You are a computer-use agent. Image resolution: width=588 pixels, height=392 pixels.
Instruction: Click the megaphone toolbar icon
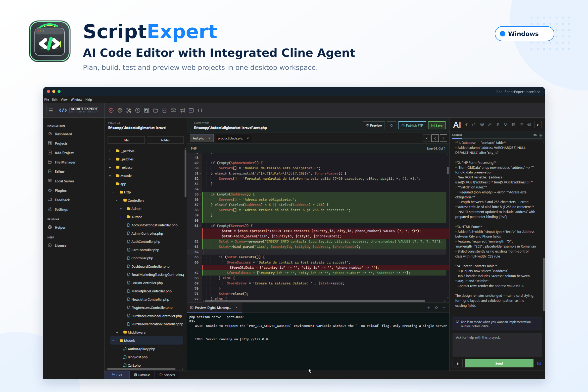[x=182, y=110]
